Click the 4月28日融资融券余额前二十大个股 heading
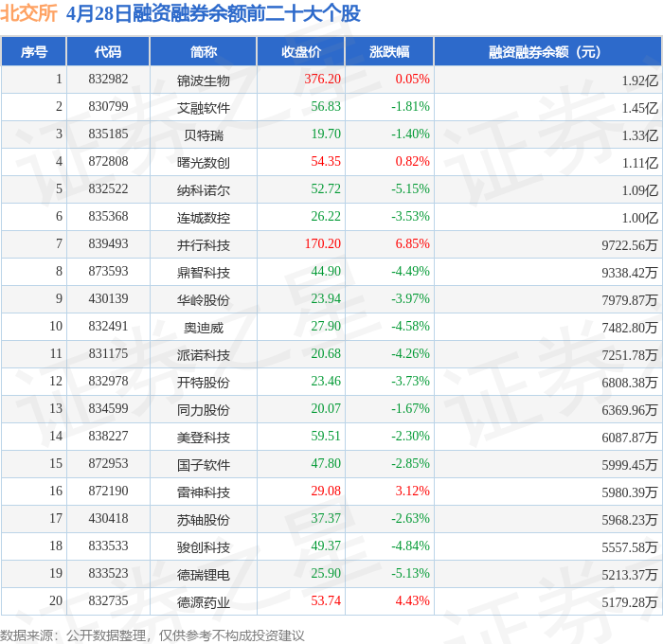 (x=213, y=13)
